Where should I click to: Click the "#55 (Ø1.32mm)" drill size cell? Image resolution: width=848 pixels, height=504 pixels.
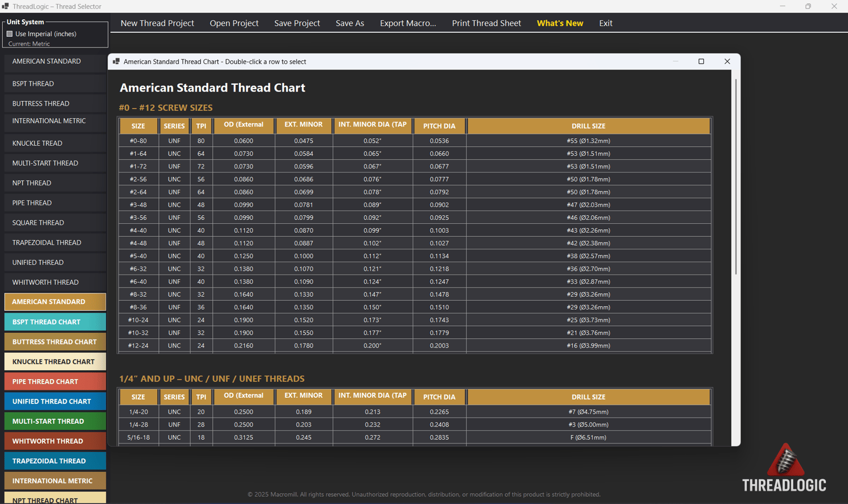[x=589, y=141]
